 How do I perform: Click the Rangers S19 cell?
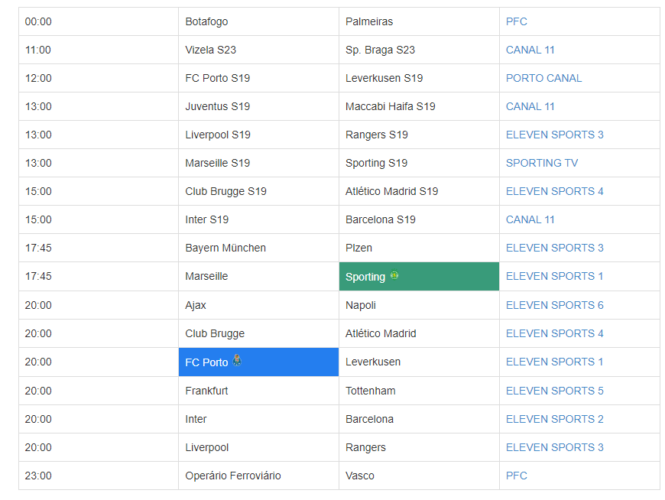[419, 135]
